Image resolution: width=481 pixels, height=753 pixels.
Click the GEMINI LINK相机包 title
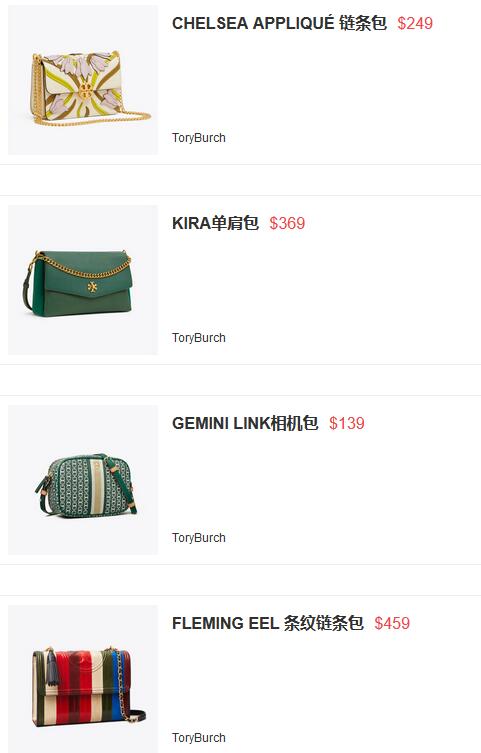[x=245, y=423]
